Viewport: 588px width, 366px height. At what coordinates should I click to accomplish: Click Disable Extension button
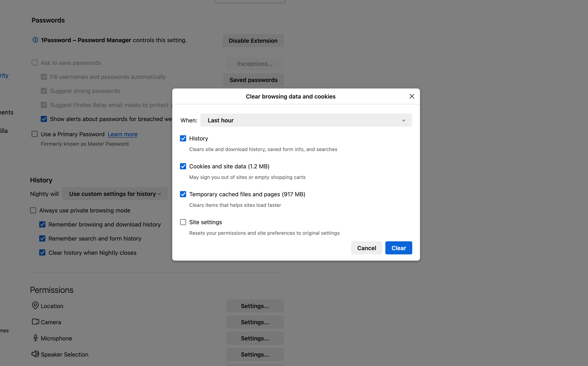click(x=253, y=41)
